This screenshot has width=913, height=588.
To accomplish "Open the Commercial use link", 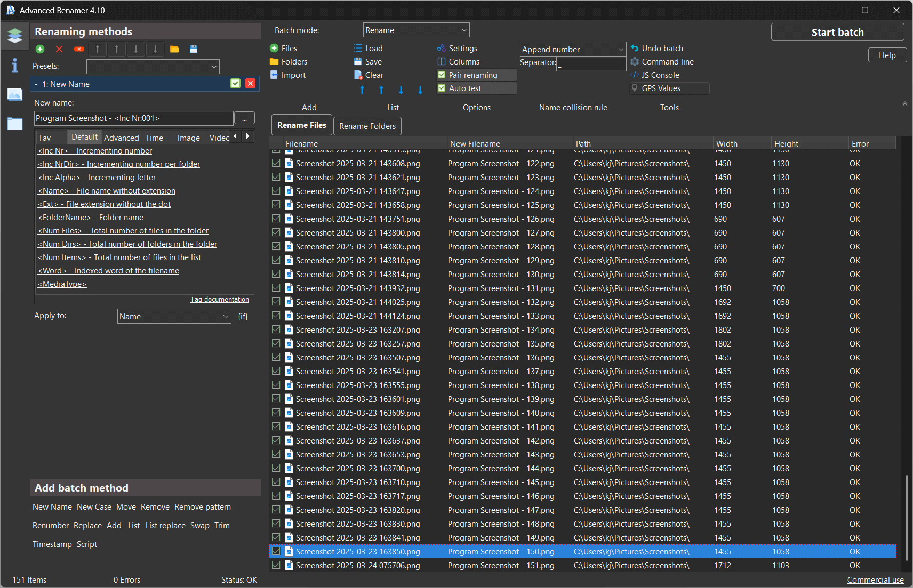I will [876, 580].
